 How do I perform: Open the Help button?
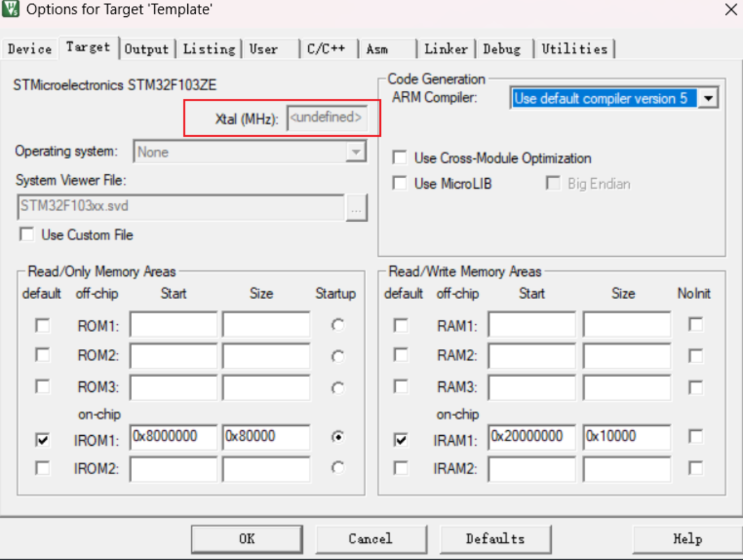point(688,539)
